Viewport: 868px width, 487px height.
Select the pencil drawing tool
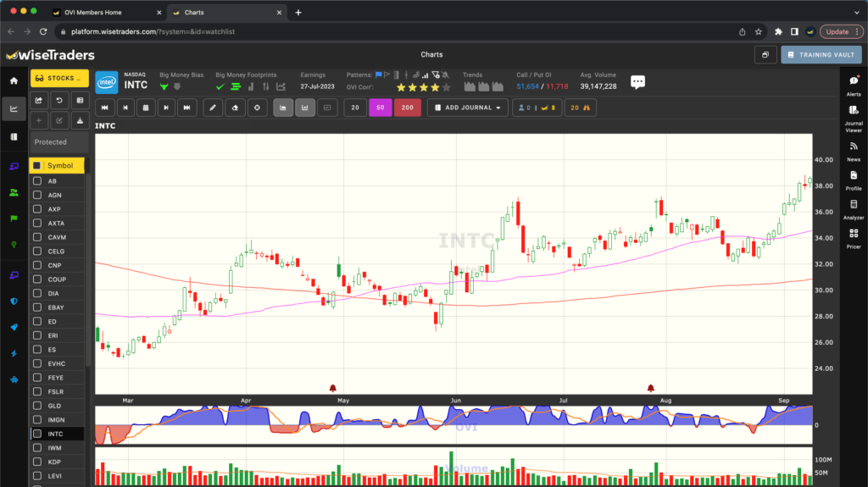213,108
